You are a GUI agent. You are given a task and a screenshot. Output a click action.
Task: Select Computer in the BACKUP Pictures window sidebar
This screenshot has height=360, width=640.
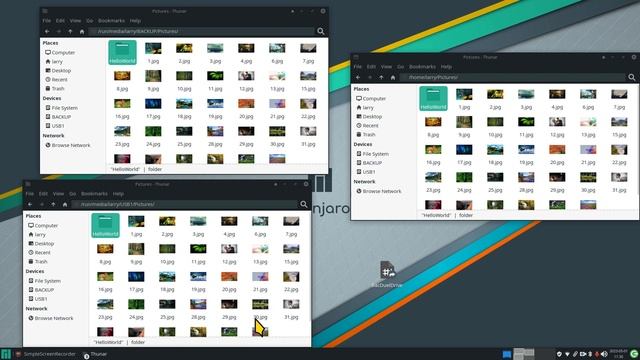60,53
